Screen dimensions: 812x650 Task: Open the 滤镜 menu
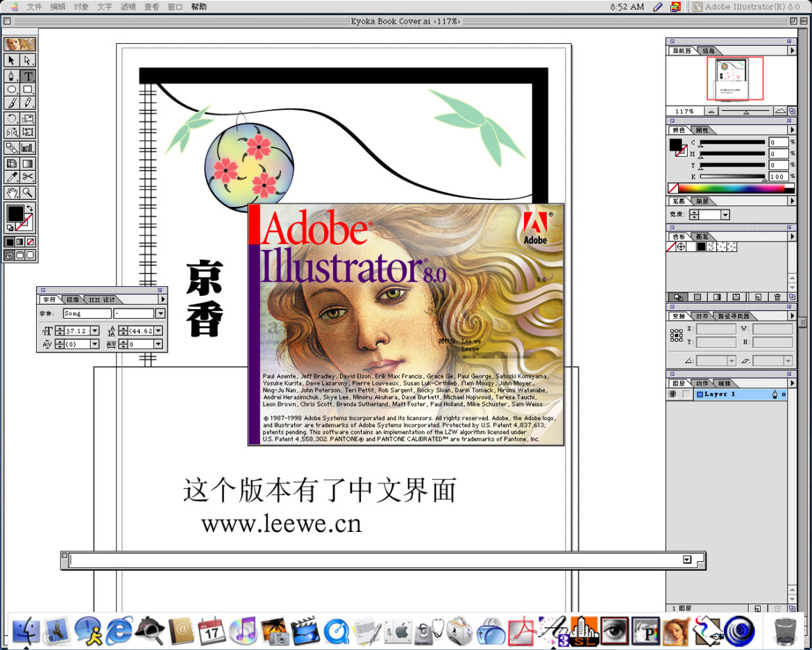[129, 7]
